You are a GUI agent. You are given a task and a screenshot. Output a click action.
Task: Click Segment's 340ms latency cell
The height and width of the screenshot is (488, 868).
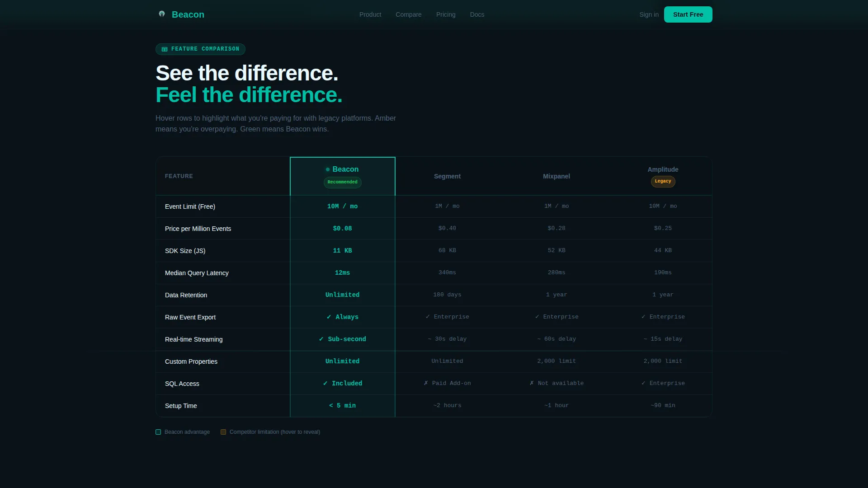447,273
